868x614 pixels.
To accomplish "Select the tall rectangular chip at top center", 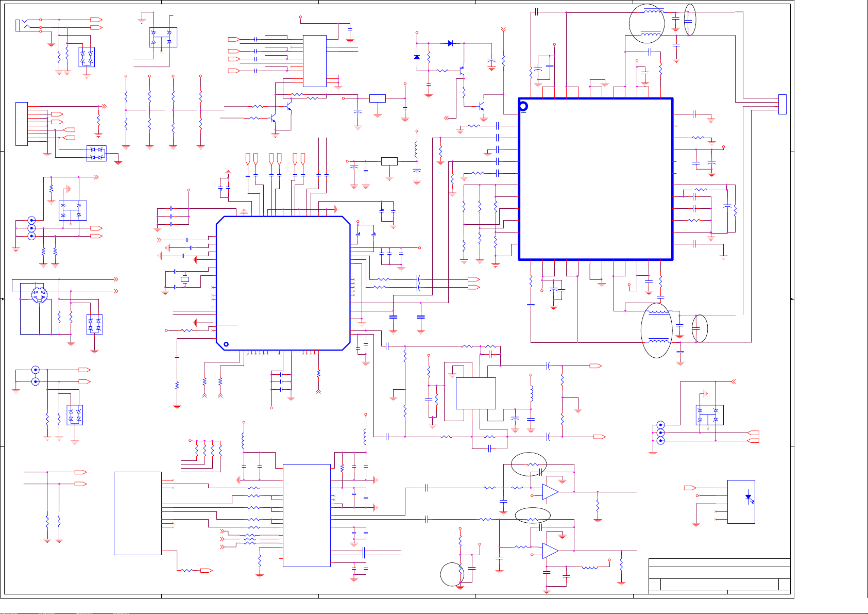I will pos(315,61).
